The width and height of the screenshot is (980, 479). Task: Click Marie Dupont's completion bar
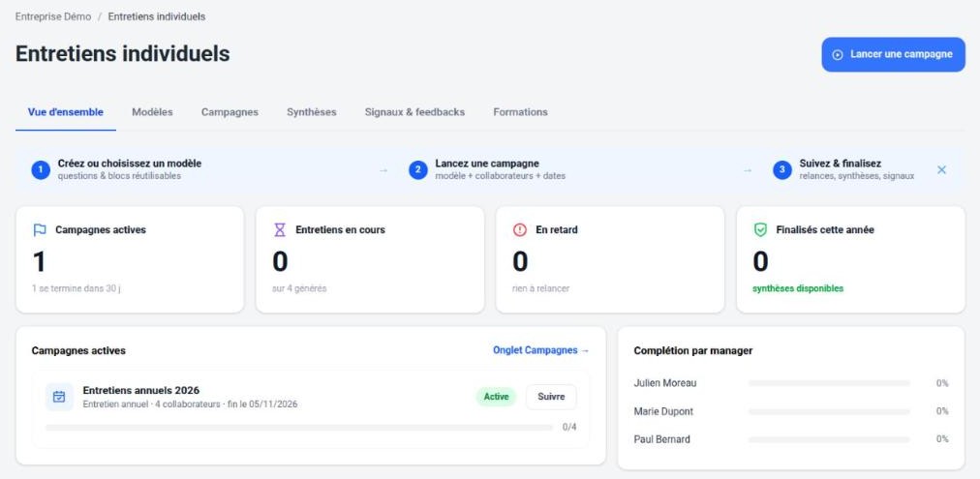[829, 411]
